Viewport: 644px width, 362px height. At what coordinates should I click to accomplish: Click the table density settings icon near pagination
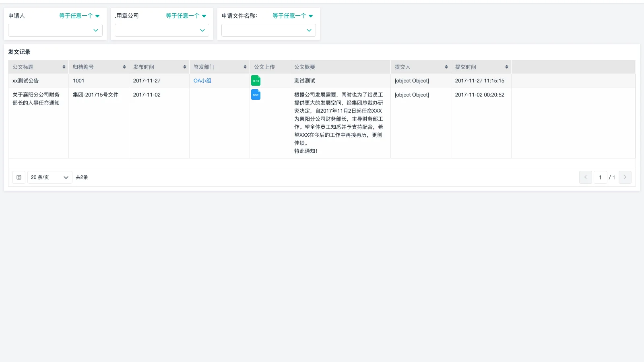(x=19, y=177)
